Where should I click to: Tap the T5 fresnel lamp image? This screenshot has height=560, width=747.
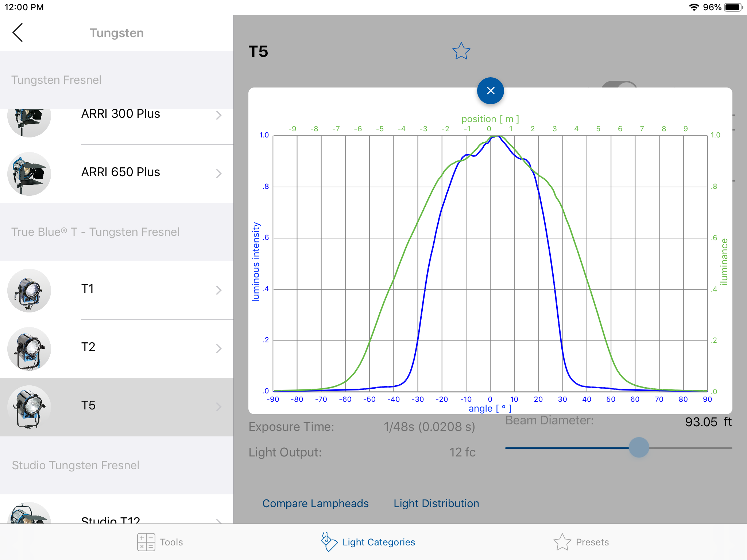click(x=29, y=407)
